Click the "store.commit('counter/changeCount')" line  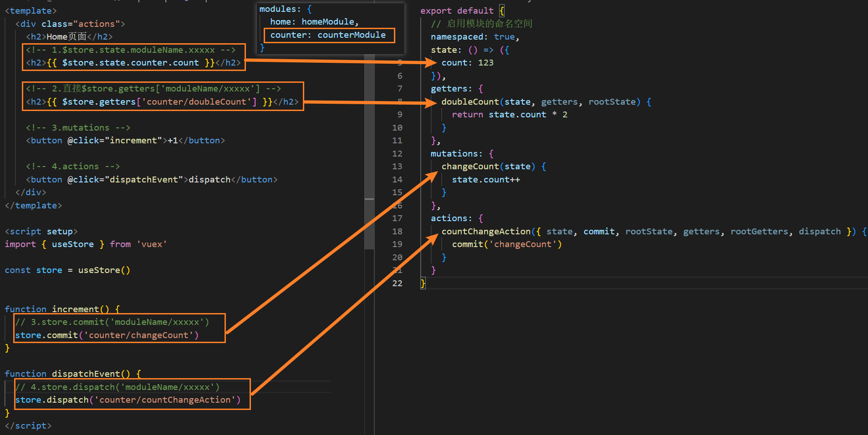click(x=107, y=335)
